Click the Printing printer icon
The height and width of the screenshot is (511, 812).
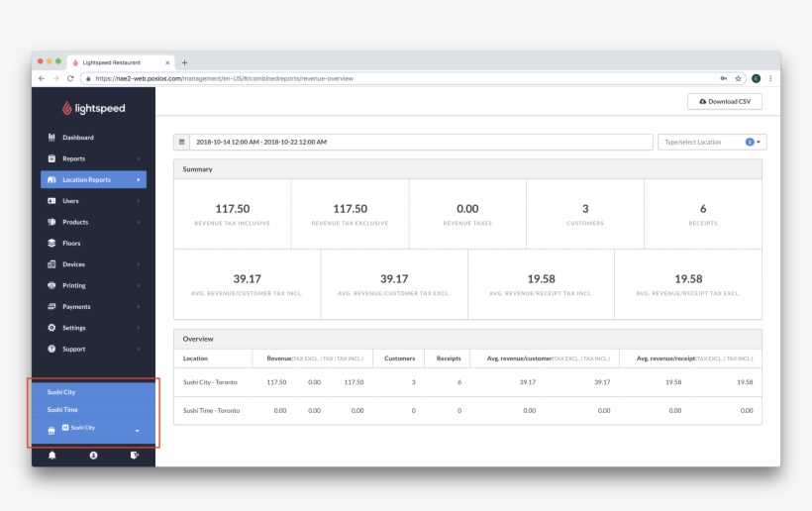(x=51, y=285)
